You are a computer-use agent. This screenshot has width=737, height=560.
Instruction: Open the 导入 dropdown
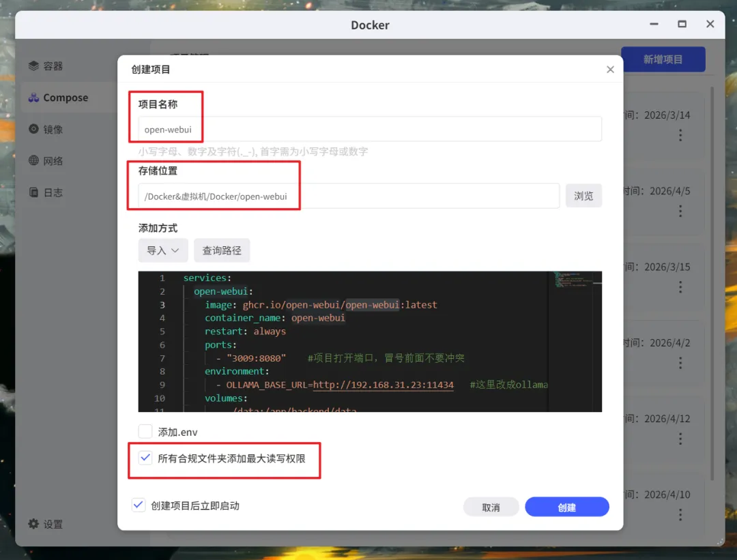[162, 250]
